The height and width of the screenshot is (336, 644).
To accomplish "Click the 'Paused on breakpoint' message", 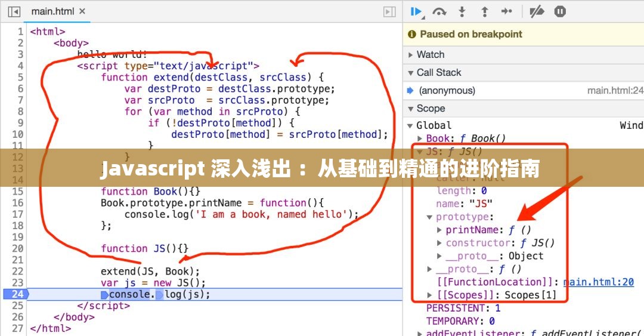I will (470, 34).
